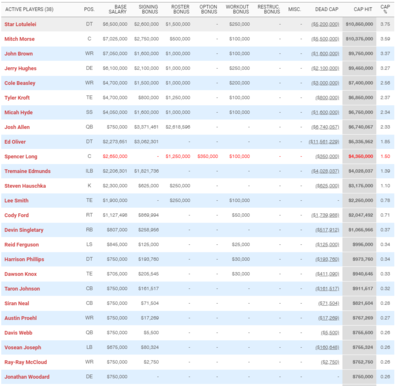Open Cody Ford player page
The width and height of the screenshot is (400, 386).
[17, 215]
